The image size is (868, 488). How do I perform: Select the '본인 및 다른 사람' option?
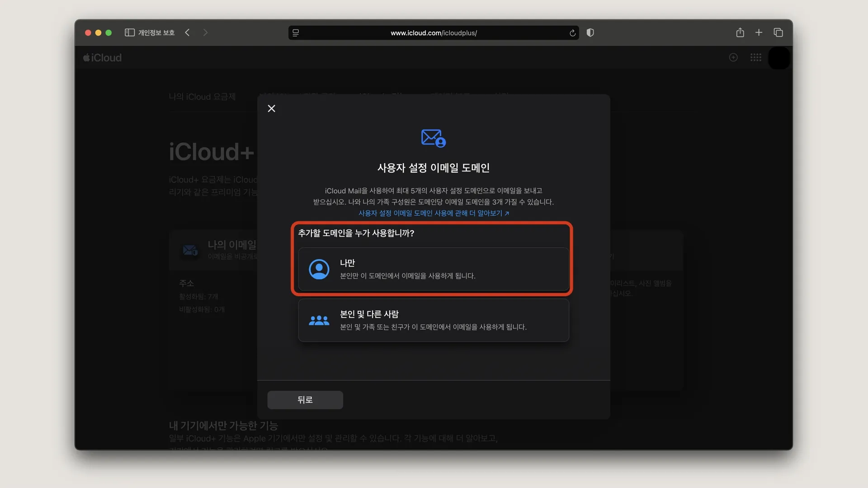(x=433, y=320)
